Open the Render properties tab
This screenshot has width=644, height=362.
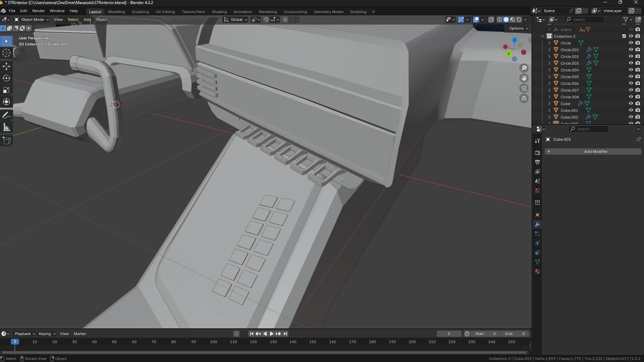(x=537, y=153)
